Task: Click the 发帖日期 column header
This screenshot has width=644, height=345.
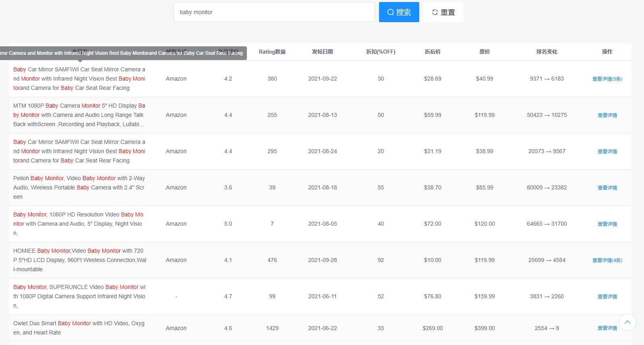Action: click(323, 52)
